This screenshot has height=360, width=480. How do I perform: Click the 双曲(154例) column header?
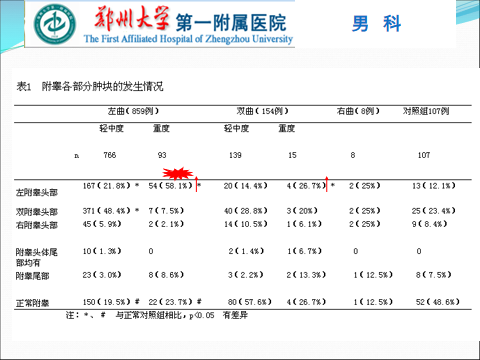tap(262, 111)
